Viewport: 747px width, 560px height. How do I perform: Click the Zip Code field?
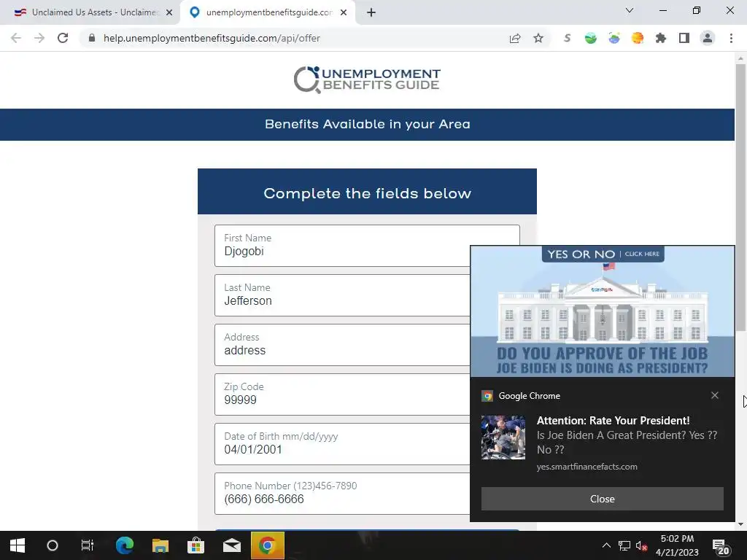point(342,394)
